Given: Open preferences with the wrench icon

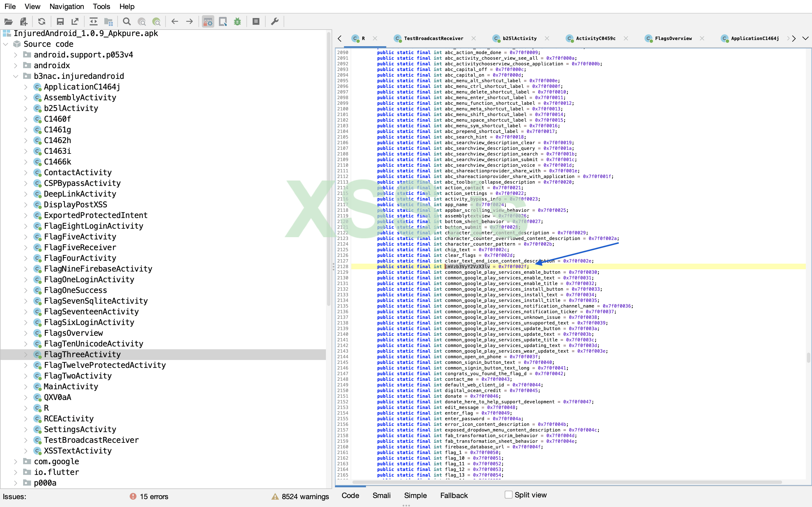Looking at the screenshot, I should pos(275,22).
